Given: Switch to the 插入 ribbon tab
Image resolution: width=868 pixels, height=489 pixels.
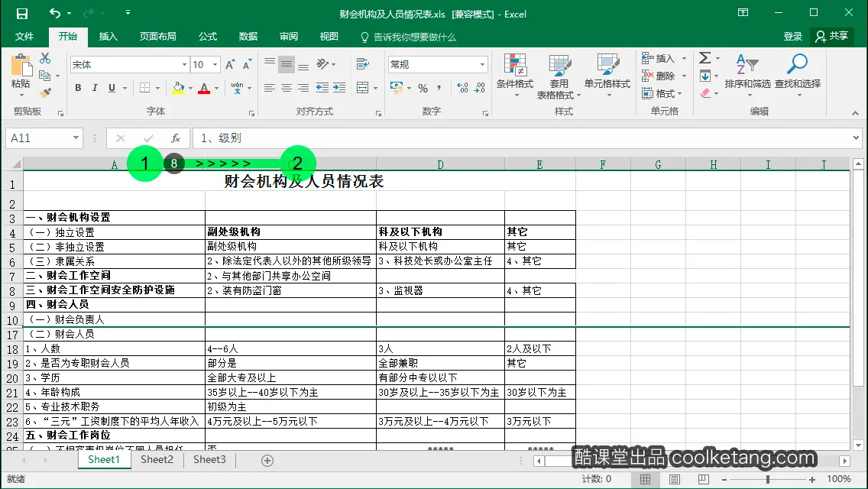Looking at the screenshot, I should point(108,37).
